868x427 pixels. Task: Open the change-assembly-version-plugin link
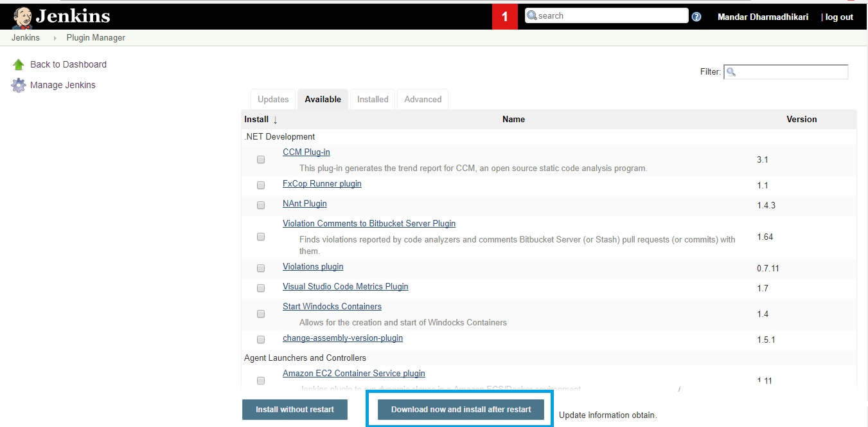click(343, 338)
